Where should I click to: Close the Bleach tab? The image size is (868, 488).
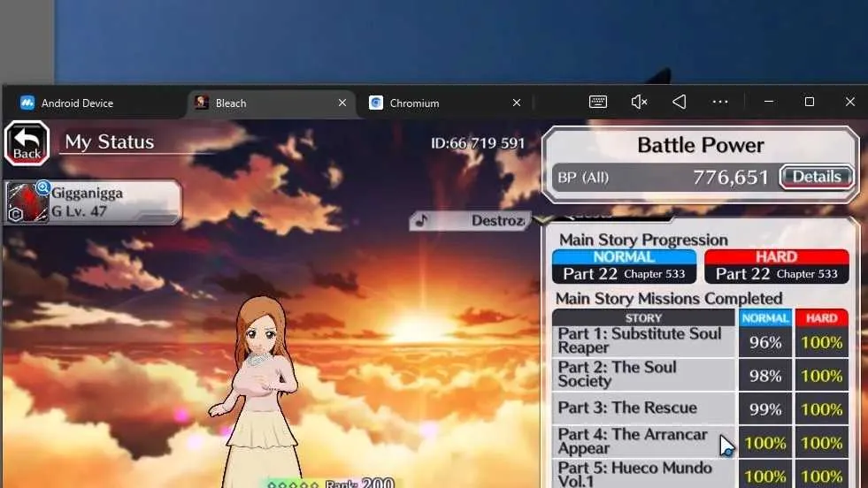(342, 103)
